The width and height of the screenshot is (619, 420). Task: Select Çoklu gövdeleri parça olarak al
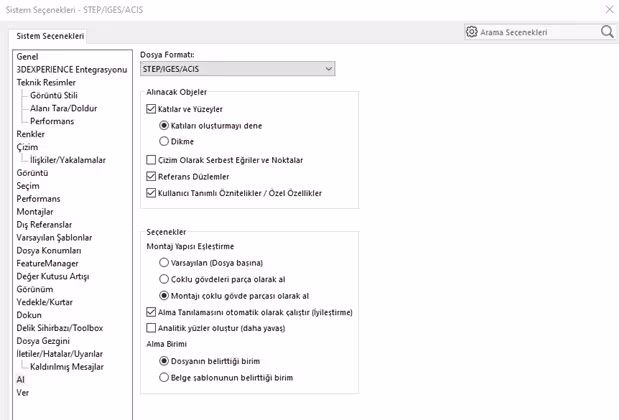[164, 279]
